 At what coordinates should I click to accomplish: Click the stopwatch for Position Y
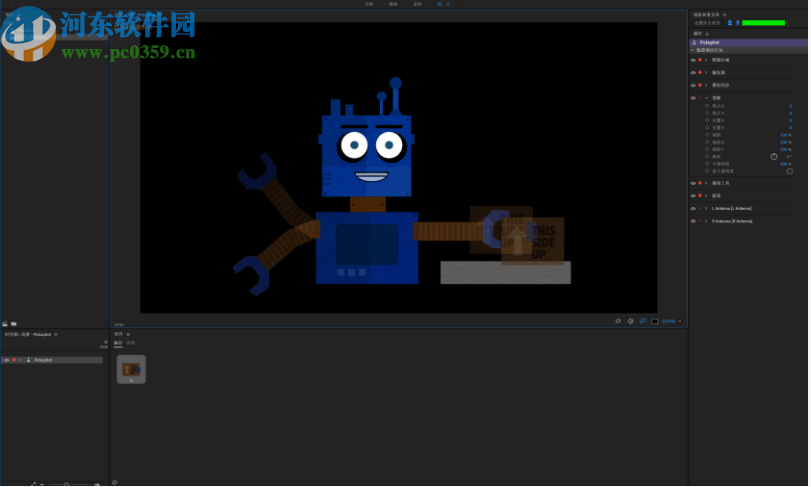(707, 128)
